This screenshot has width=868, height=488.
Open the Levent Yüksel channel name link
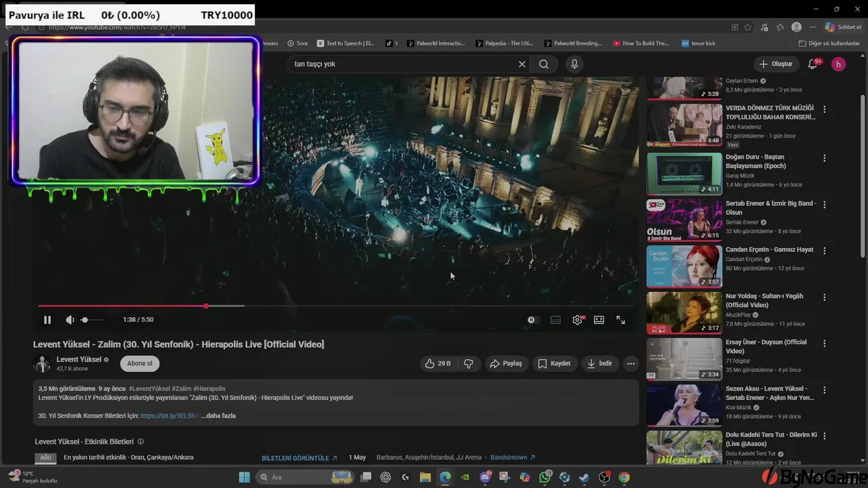click(79, 359)
